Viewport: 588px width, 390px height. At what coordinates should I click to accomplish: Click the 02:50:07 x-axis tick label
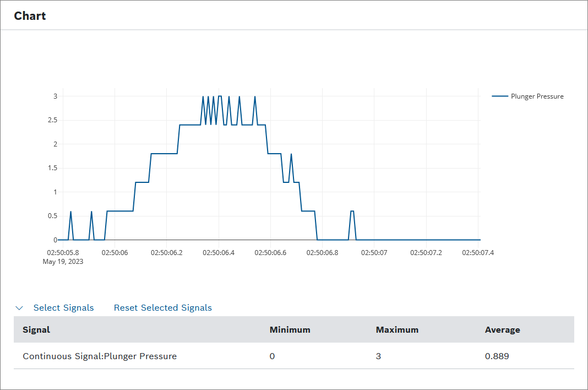[374, 253]
